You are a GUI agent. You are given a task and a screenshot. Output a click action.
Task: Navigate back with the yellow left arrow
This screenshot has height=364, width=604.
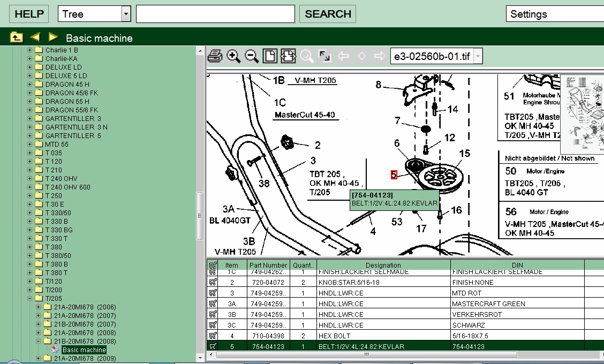[x=35, y=37]
